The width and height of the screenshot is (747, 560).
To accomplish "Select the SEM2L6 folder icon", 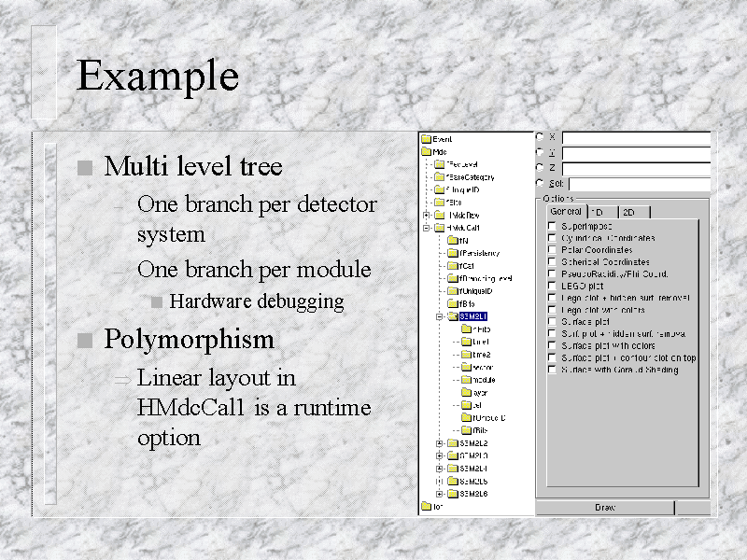I will (x=453, y=494).
